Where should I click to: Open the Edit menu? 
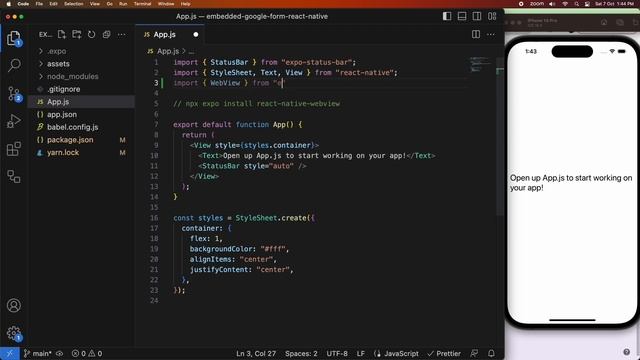click(x=53, y=4)
